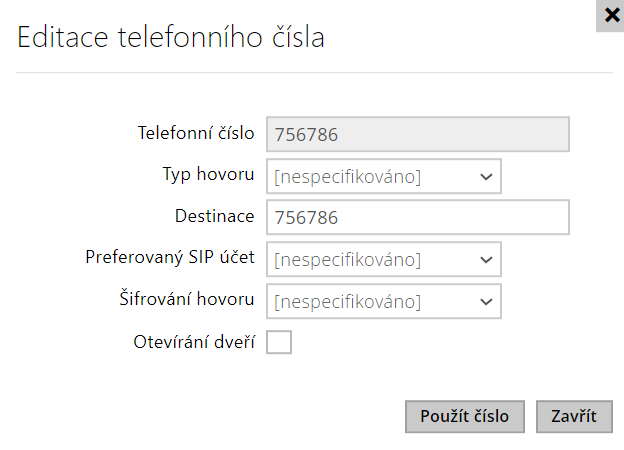Click the chevron arrow in Typ hovoru
Viewport: 624px width, 450px height.
(x=486, y=176)
